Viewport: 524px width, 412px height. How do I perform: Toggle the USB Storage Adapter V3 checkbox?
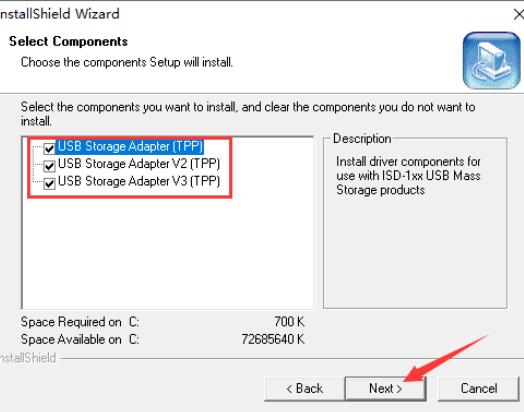(49, 183)
